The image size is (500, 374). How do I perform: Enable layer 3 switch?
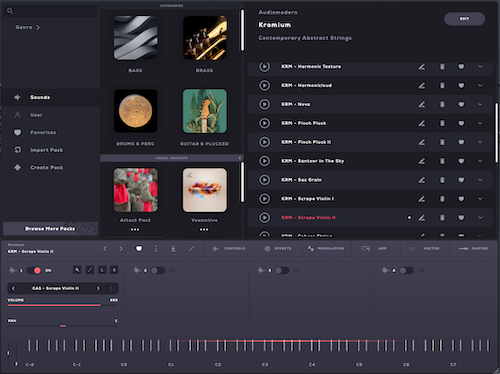(282, 270)
